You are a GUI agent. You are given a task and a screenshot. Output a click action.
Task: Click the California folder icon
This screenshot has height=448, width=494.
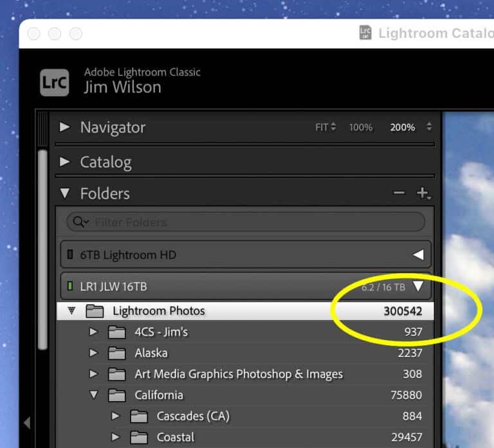tap(117, 395)
